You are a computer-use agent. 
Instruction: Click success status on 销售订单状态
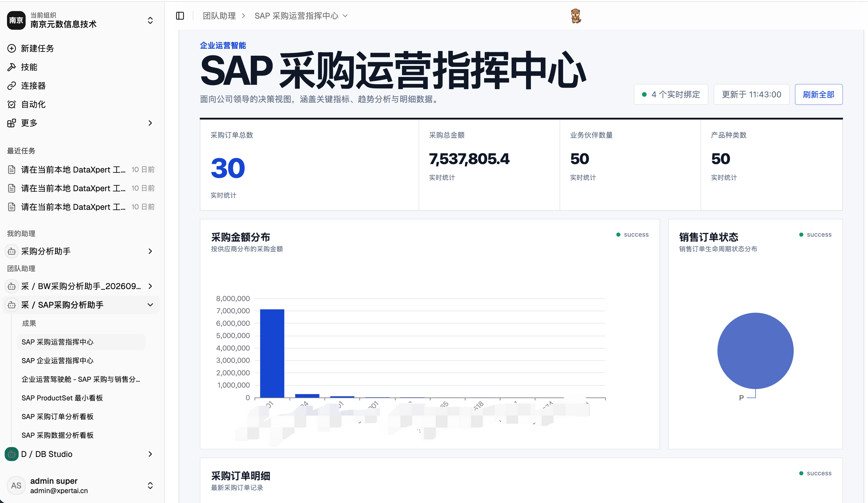(815, 234)
